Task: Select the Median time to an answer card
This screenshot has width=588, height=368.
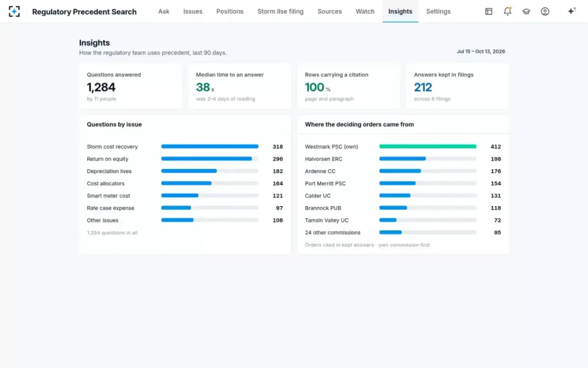Action: coord(240,86)
